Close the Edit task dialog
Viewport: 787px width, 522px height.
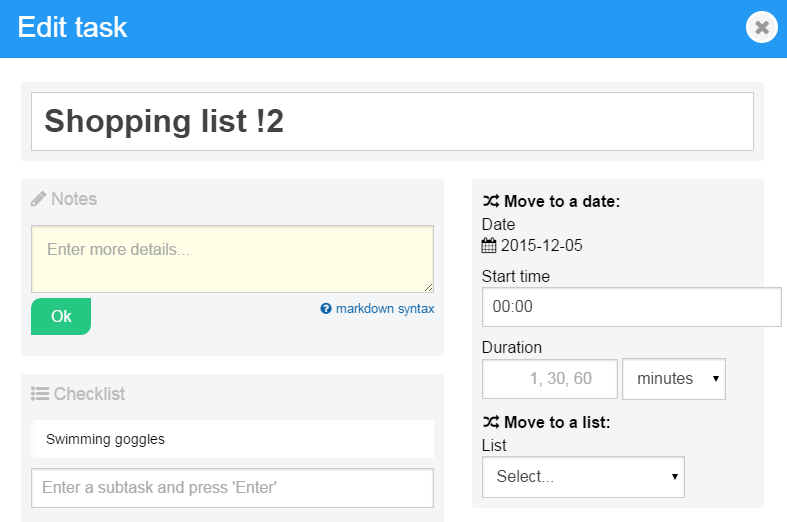coord(762,27)
